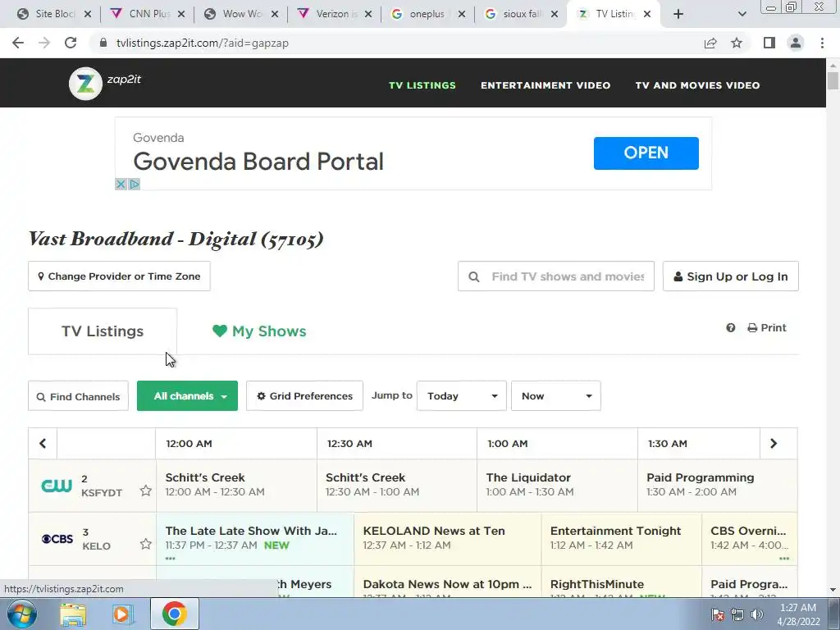
Task: Open KELOLAND News at Ten listing
Action: (448, 538)
